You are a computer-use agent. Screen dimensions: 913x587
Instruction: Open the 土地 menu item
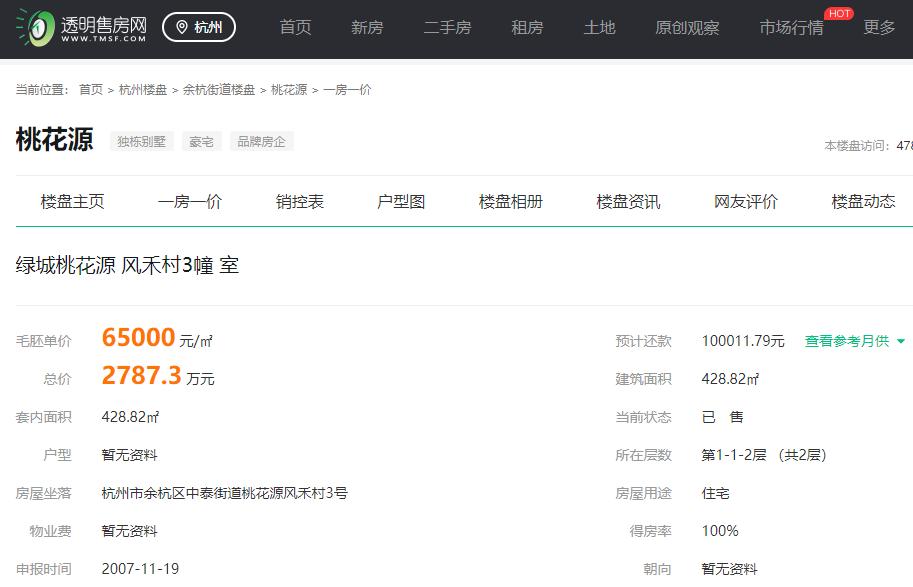pos(599,28)
